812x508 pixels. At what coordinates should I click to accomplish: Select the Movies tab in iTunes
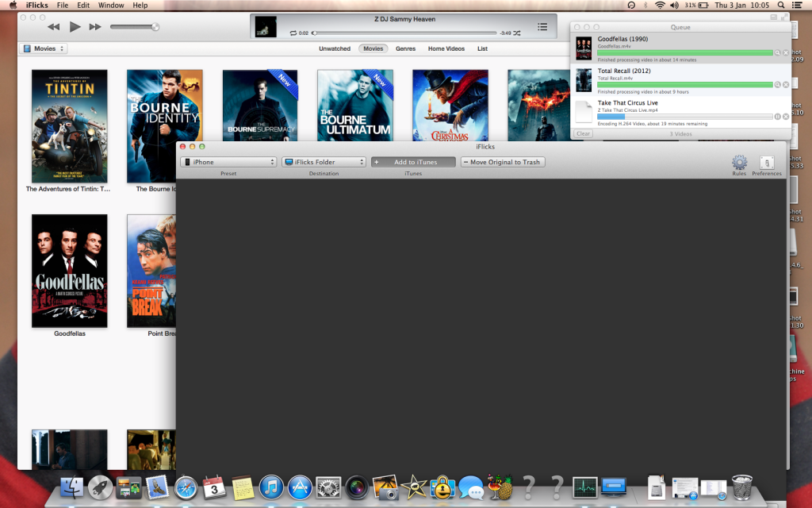(373, 48)
